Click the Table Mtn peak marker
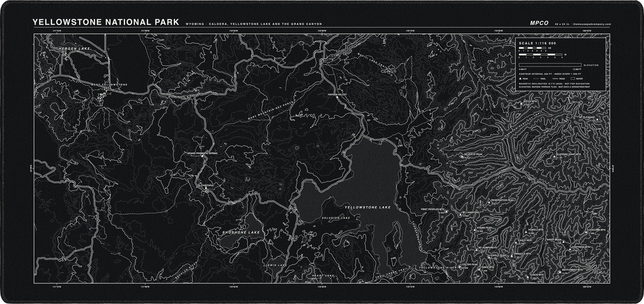This screenshot has height=304, width=644. pyautogui.click(x=479, y=269)
